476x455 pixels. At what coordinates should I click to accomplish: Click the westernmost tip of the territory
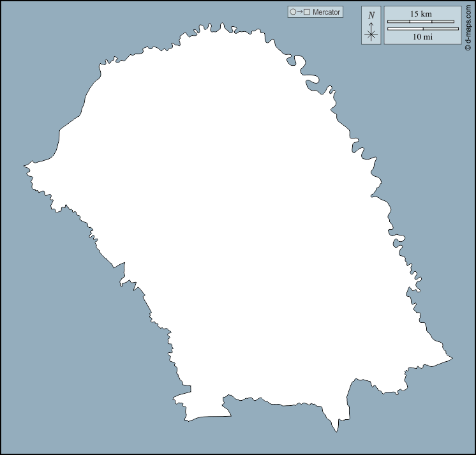tap(26, 167)
